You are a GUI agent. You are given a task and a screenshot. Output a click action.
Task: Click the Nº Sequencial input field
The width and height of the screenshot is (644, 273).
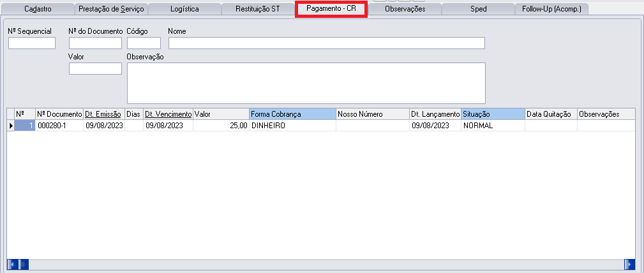pos(32,43)
